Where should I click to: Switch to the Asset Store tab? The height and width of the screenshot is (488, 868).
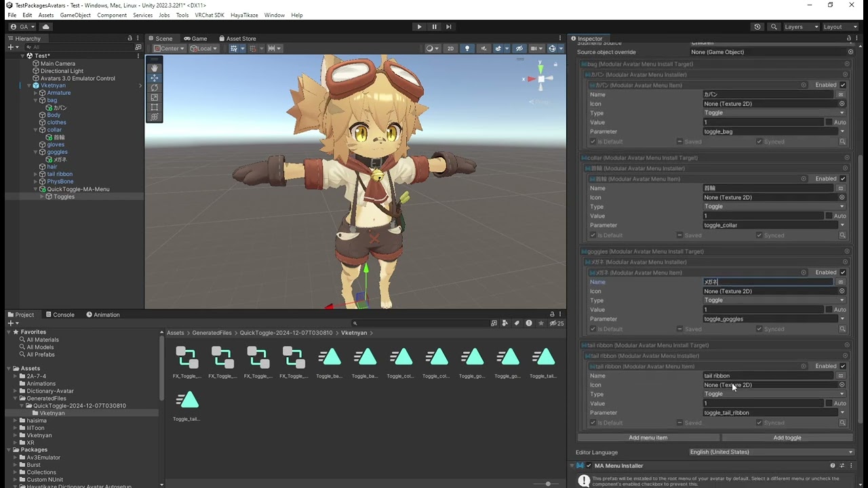[237, 39]
